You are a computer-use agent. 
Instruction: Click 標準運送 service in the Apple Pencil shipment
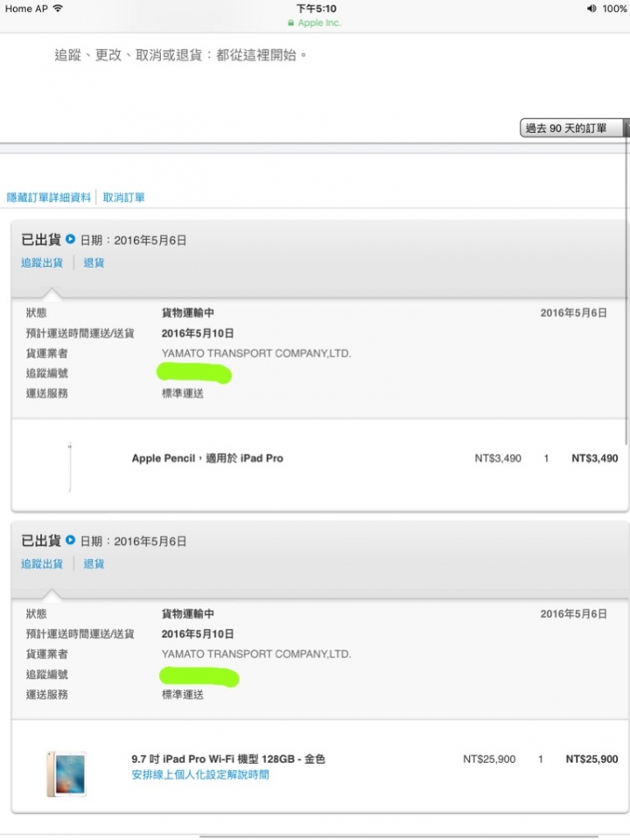[183, 393]
